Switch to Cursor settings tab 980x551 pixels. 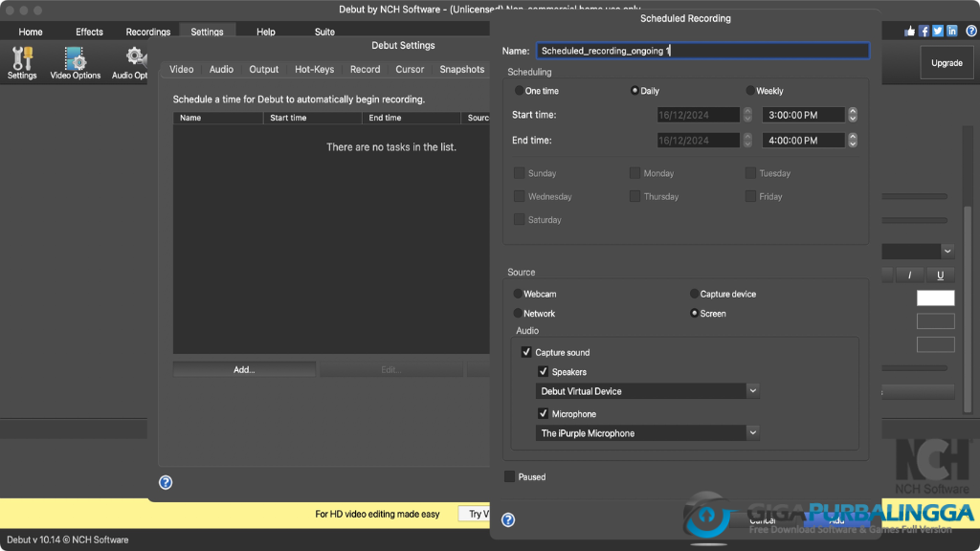[x=410, y=69]
